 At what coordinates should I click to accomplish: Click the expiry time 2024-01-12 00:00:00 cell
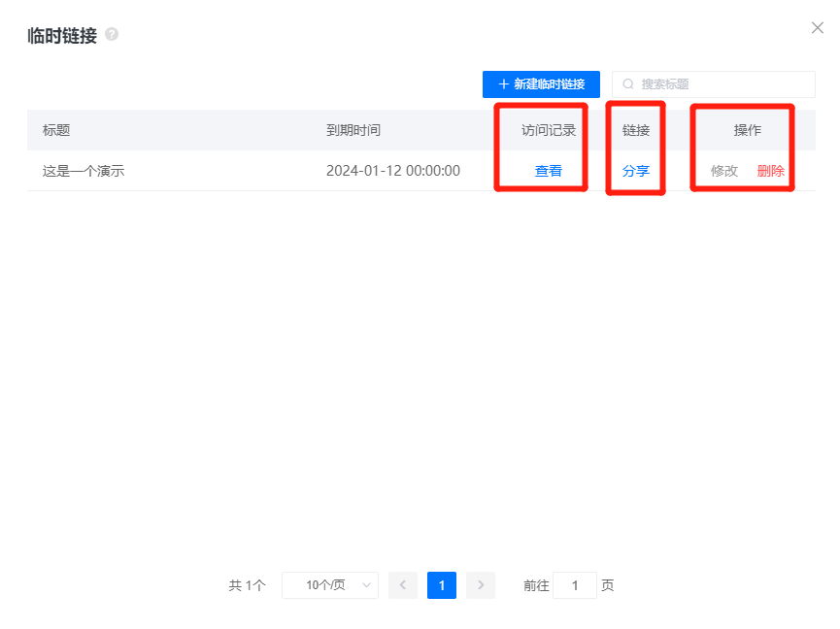(x=392, y=171)
